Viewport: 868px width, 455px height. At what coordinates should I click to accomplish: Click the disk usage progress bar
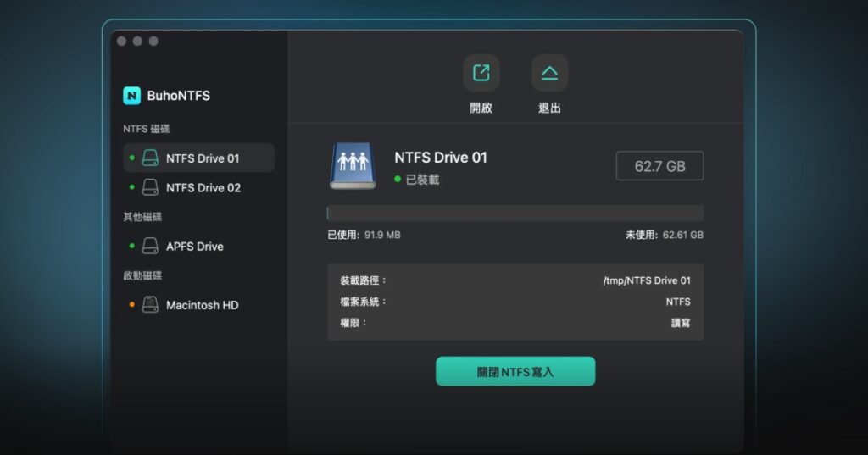pyautogui.click(x=515, y=213)
